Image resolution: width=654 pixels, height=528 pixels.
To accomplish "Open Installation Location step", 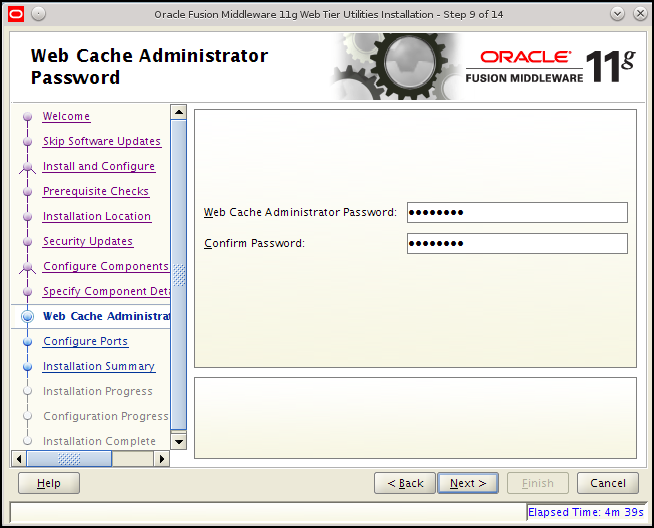I will tap(97, 216).
